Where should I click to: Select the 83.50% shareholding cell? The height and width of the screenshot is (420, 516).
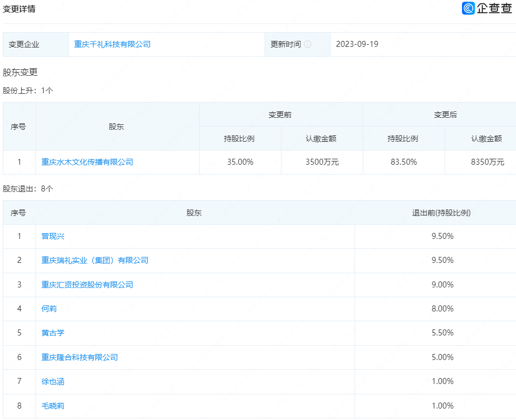[404, 162]
